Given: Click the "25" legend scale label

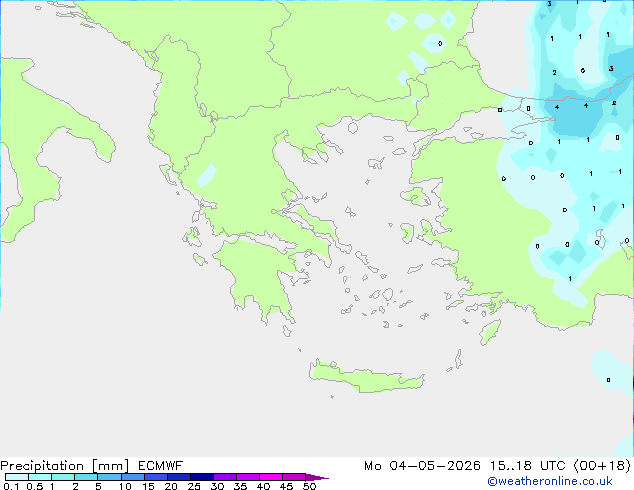Looking at the screenshot, I should (x=194, y=486).
